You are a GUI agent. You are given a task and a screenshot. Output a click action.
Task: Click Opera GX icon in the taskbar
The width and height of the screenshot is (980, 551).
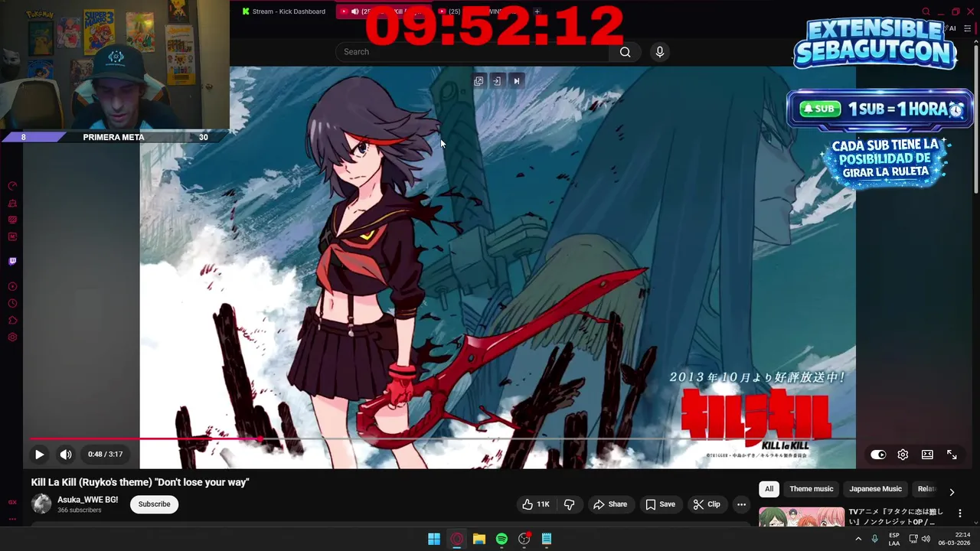pyautogui.click(x=457, y=539)
